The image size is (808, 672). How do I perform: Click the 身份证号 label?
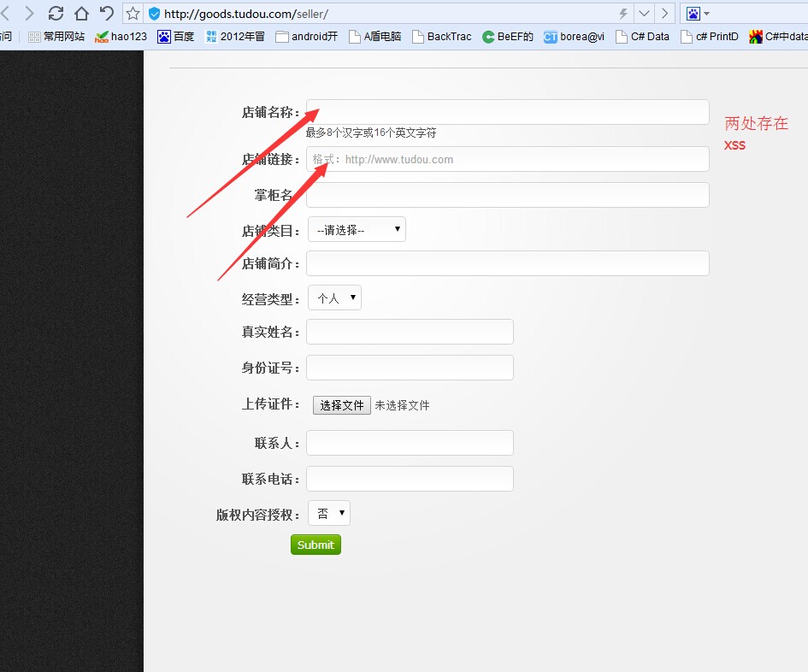click(x=270, y=368)
